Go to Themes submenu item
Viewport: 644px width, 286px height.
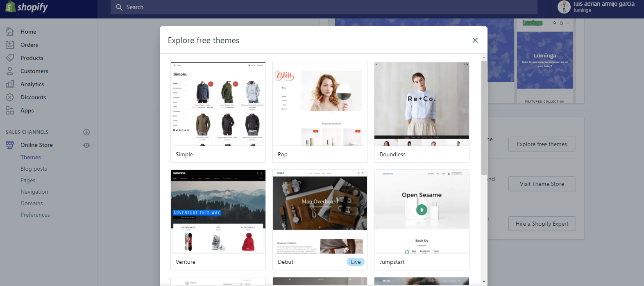click(31, 157)
